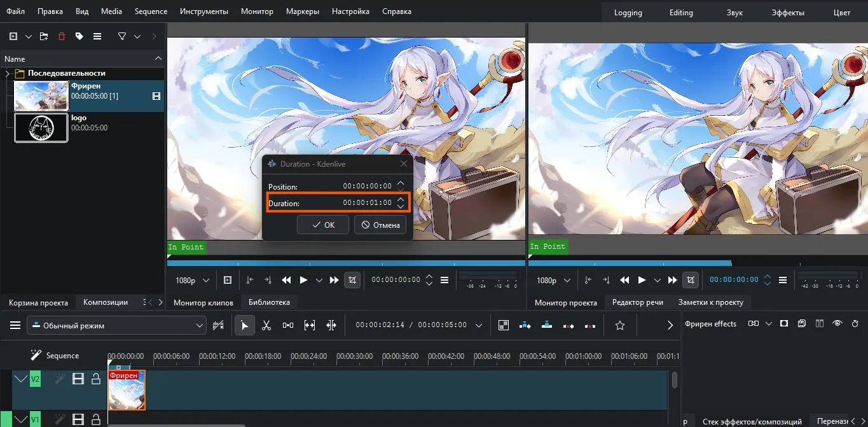Expand the Последовательности folder
Viewport: 868px width, 427px height.
point(7,73)
